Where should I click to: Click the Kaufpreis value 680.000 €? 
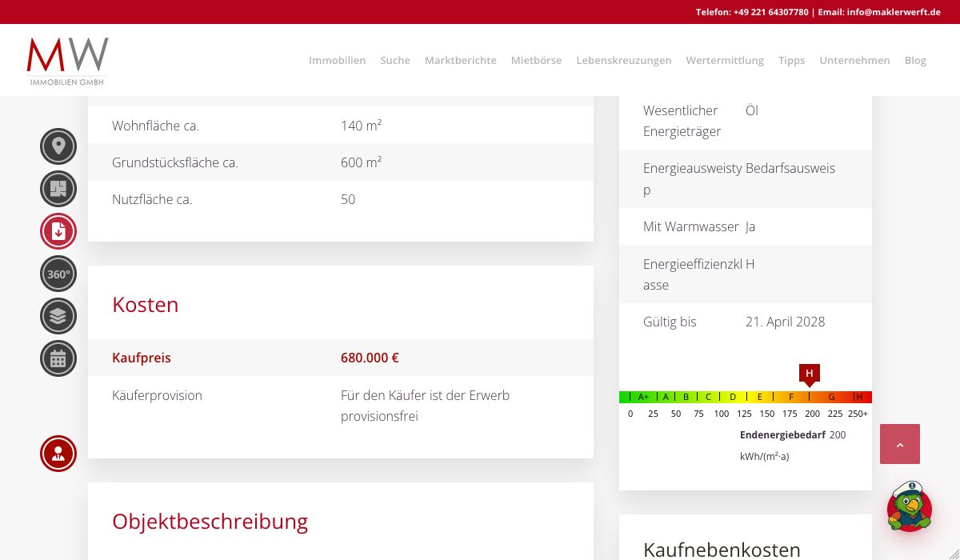pyautogui.click(x=370, y=358)
